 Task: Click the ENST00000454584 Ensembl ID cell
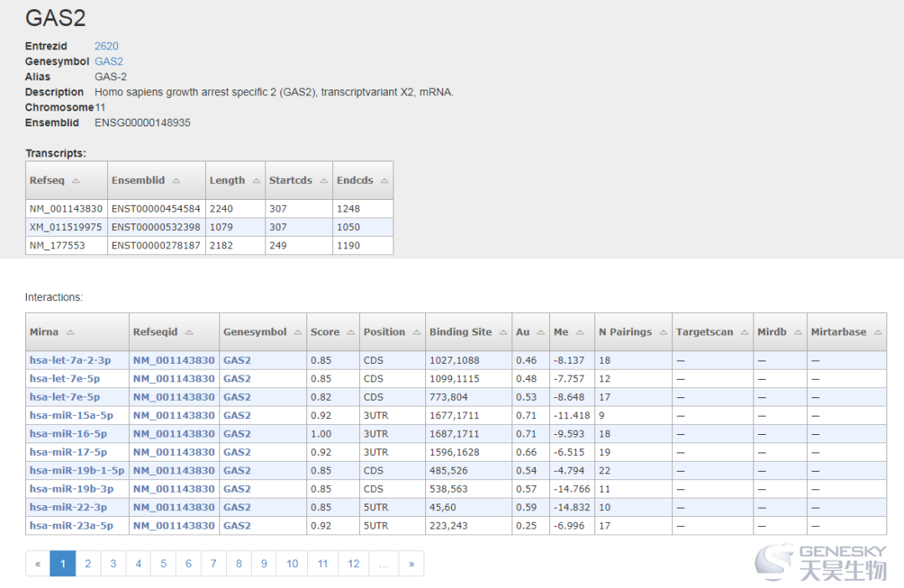click(157, 209)
